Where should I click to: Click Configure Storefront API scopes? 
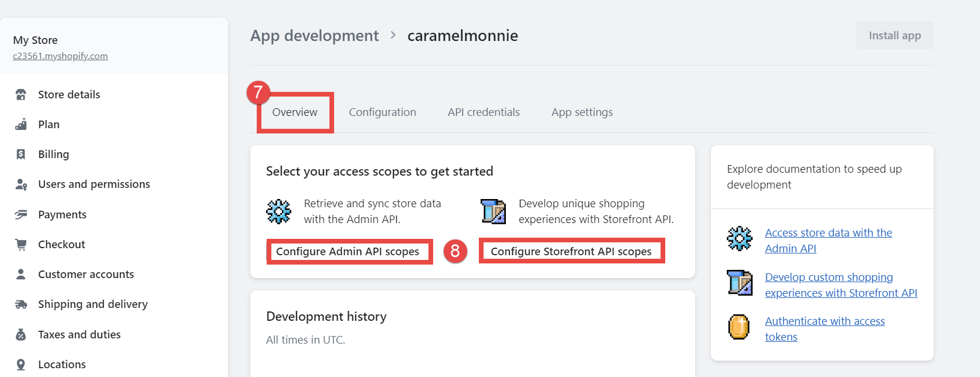(571, 251)
